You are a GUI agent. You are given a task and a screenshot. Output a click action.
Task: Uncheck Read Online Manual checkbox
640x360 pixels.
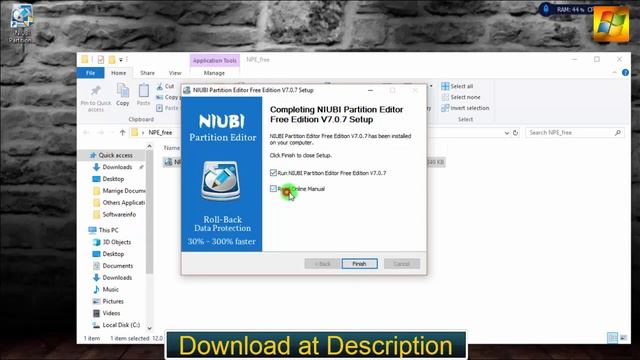click(x=273, y=189)
